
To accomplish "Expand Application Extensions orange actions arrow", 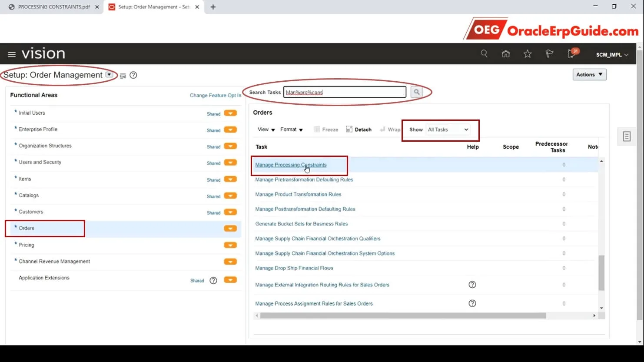I will 230,280.
